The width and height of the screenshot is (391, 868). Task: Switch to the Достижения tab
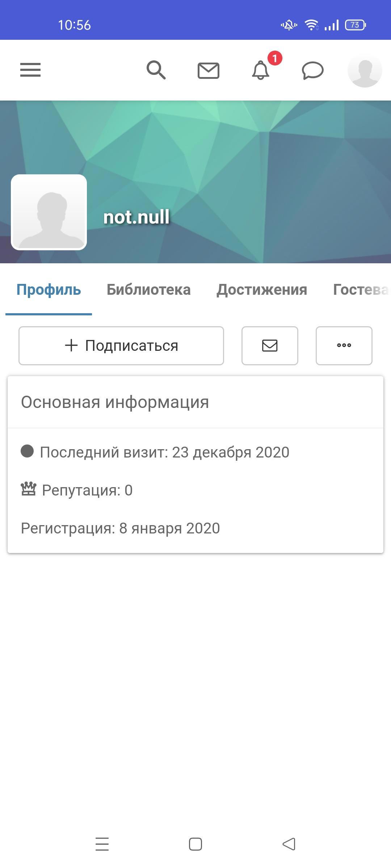(x=262, y=290)
